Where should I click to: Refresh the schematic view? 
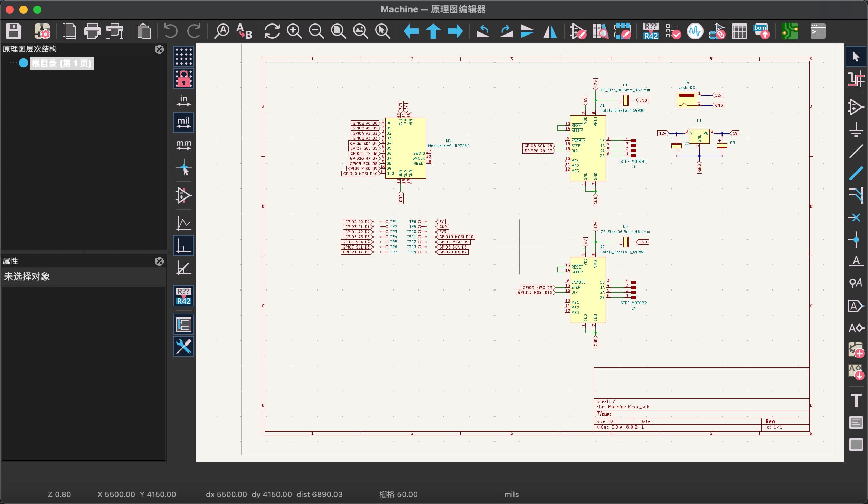(272, 31)
